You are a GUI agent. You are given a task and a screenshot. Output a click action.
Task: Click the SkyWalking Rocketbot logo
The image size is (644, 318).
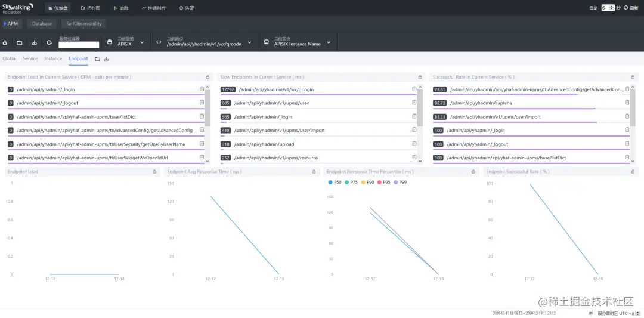tap(18, 8)
